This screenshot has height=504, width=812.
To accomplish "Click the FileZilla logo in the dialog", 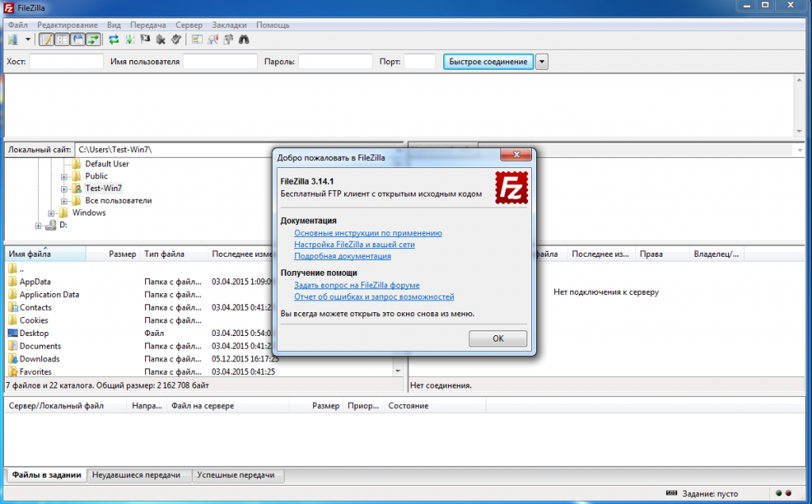I will (x=511, y=187).
